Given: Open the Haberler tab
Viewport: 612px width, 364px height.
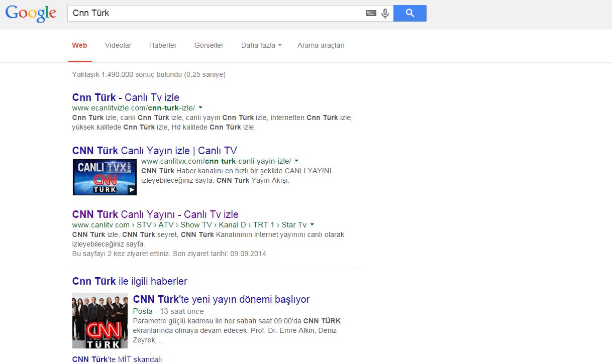Looking at the screenshot, I should pyautogui.click(x=163, y=45).
